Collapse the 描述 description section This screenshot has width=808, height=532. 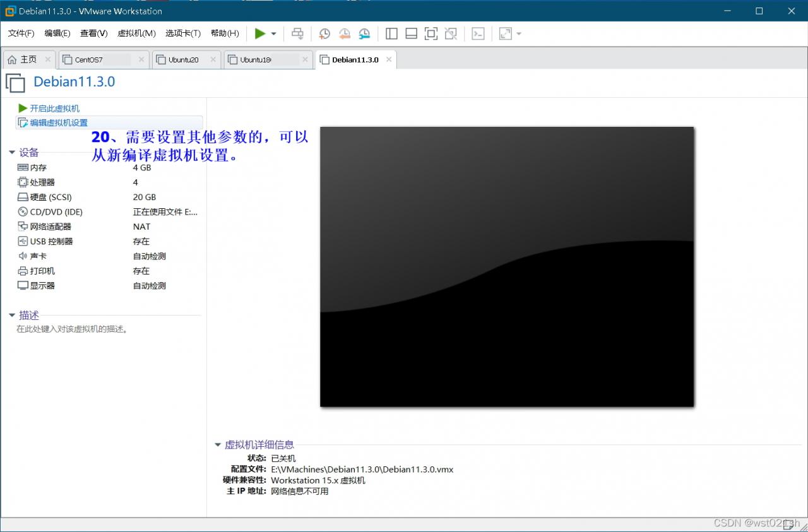pyautogui.click(x=12, y=316)
